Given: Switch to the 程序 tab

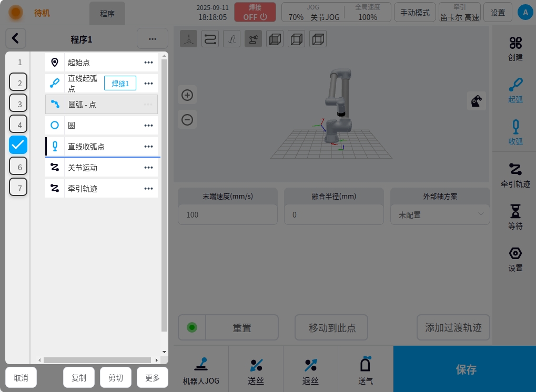Looking at the screenshot, I should (x=107, y=14).
